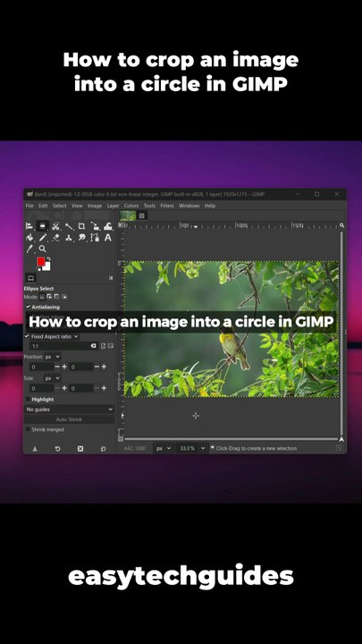Screen dimensions: 362x644
Task: Open the Windows menu
Action: coord(189,206)
